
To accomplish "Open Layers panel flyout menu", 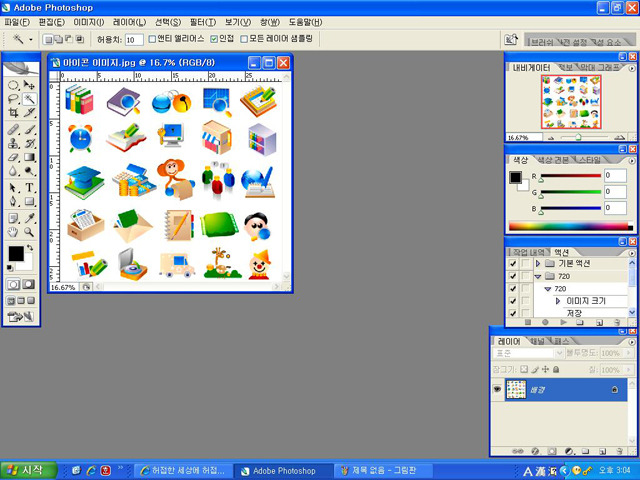I will pyautogui.click(x=632, y=342).
